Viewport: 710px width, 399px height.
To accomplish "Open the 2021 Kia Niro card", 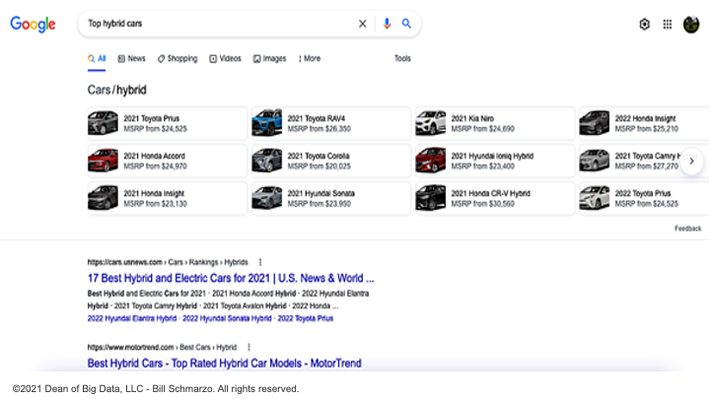I will click(x=495, y=123).
